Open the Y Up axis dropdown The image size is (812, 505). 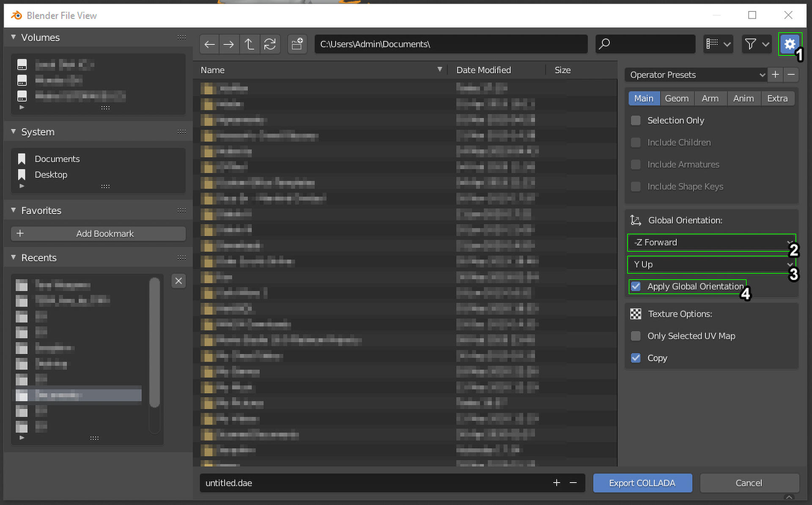pyautogui.click(x=711, y=264)
